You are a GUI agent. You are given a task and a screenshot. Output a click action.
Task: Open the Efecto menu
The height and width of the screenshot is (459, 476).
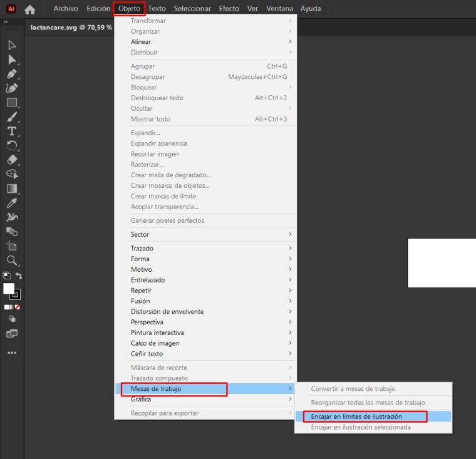click(x=229, y=9)
